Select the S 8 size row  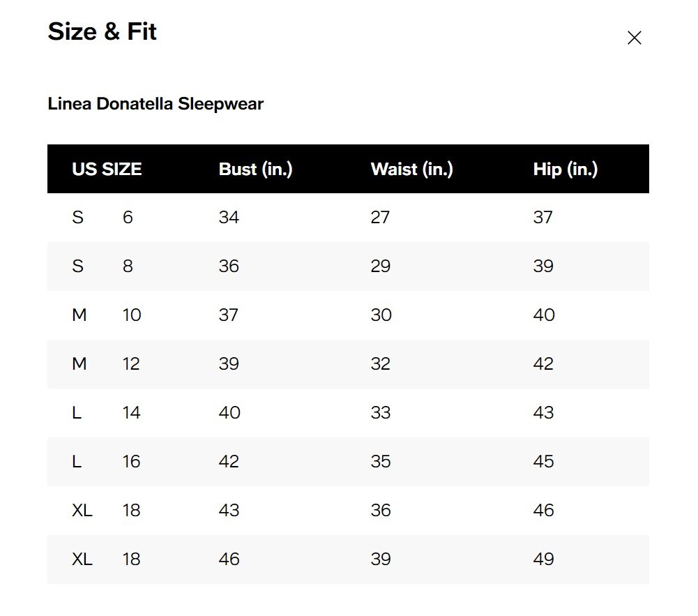(348, 266)
